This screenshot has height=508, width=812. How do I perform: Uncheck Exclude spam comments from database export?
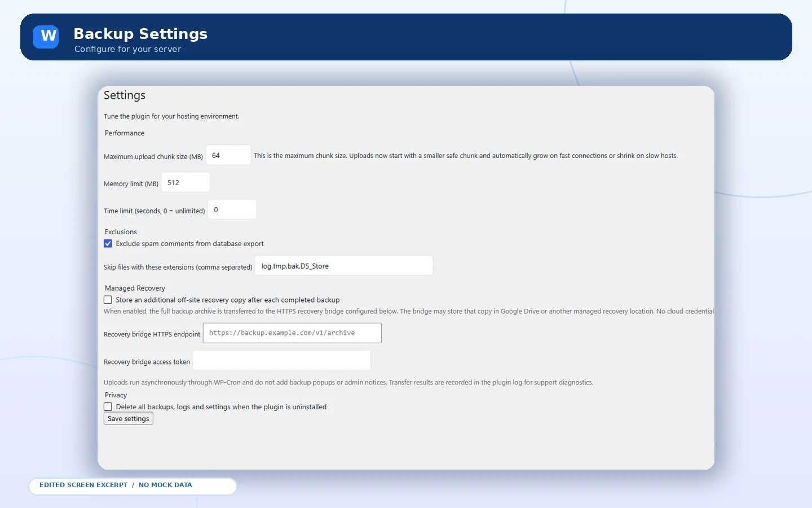[x=108, y=244]
